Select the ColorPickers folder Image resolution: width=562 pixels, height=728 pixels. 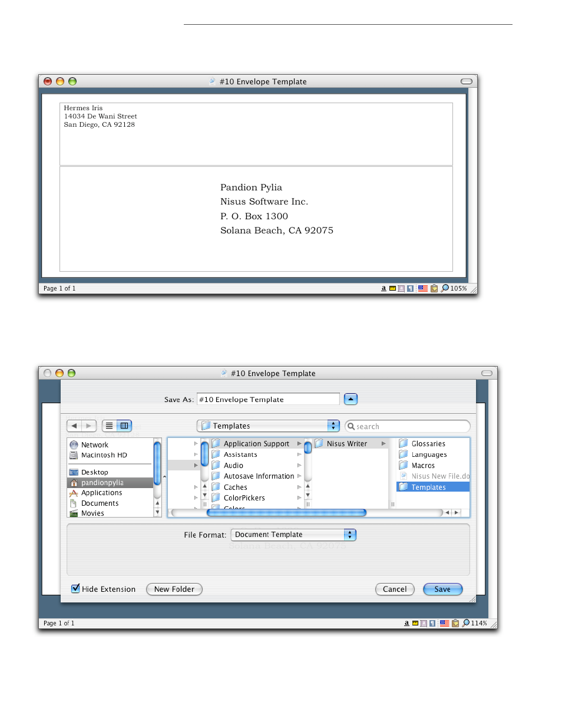[256, 498]
